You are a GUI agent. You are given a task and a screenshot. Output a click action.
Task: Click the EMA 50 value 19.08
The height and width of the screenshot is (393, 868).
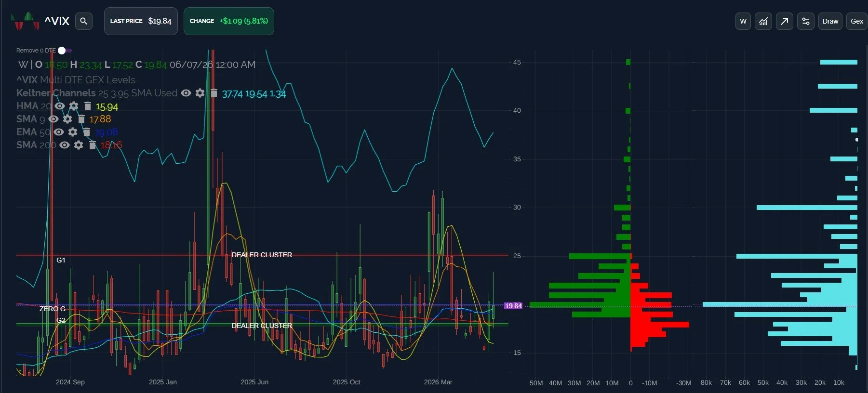[x=106, y=132]
